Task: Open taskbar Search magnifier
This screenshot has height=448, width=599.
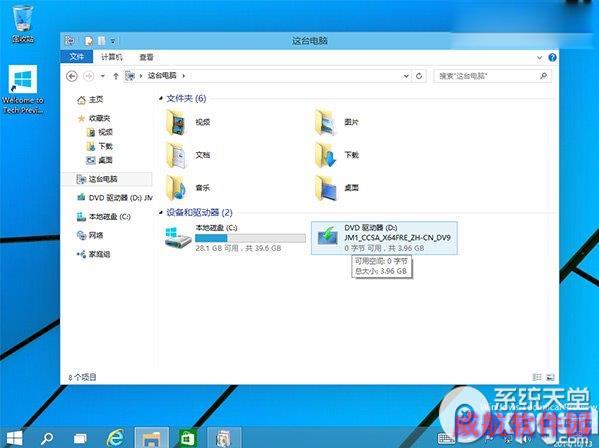Action: pyautogui.click(x=47, y=438)
